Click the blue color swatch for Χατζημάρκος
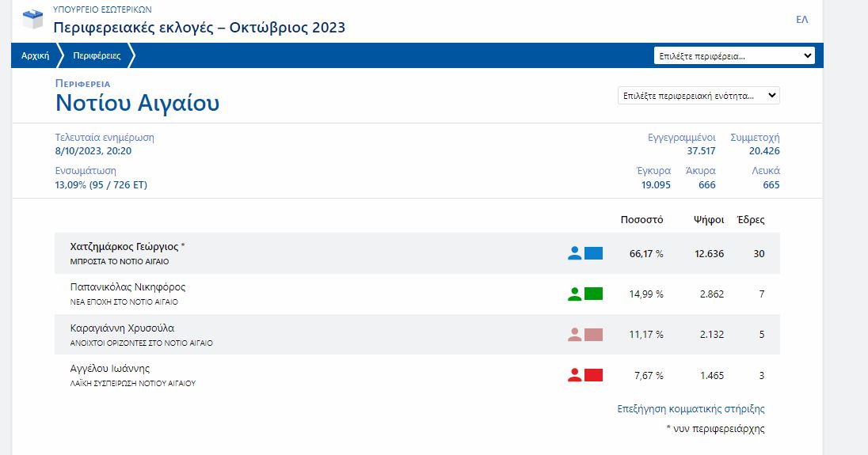 tap(593, 253)
